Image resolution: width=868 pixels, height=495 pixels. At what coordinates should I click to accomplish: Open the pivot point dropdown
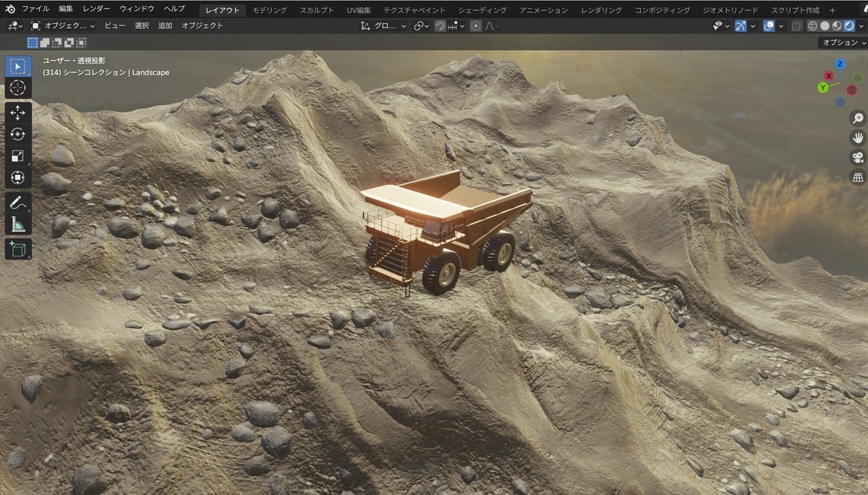(x=421, y=25)
